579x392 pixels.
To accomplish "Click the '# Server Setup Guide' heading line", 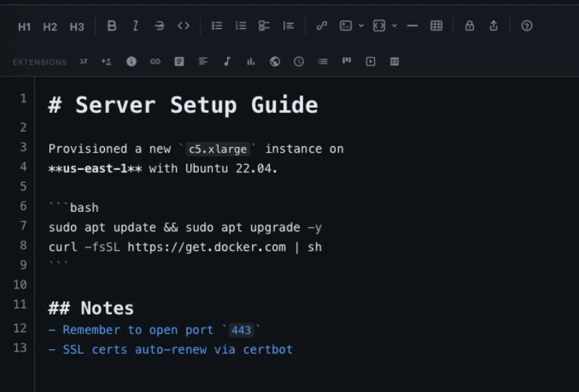I will (x=183, y=105).
